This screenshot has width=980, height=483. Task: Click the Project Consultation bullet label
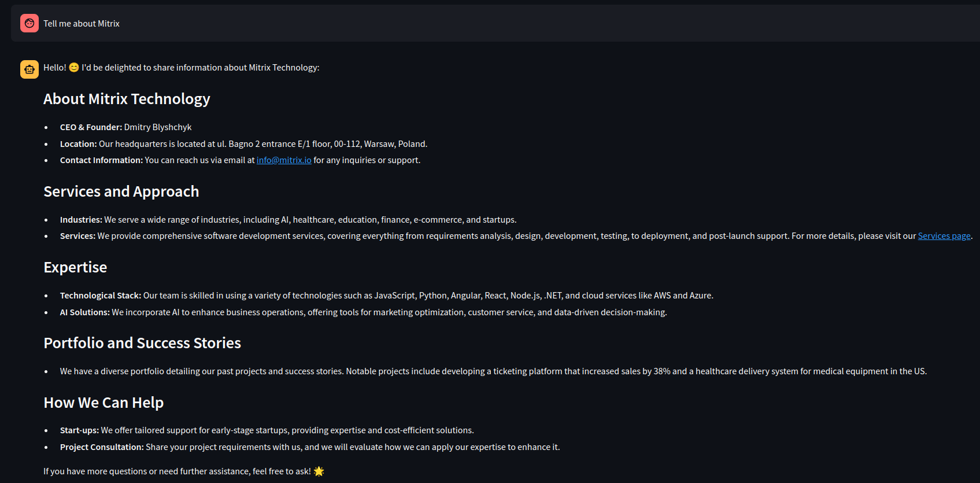102,447
